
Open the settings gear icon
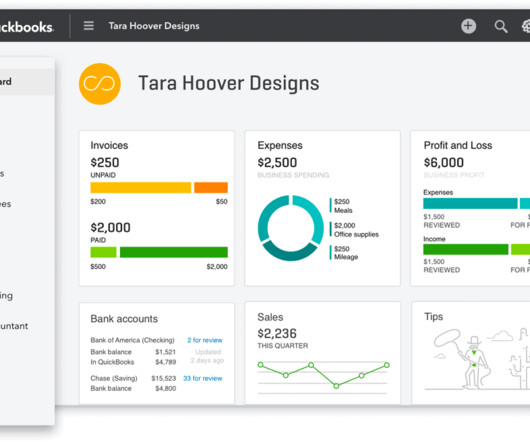526,26
